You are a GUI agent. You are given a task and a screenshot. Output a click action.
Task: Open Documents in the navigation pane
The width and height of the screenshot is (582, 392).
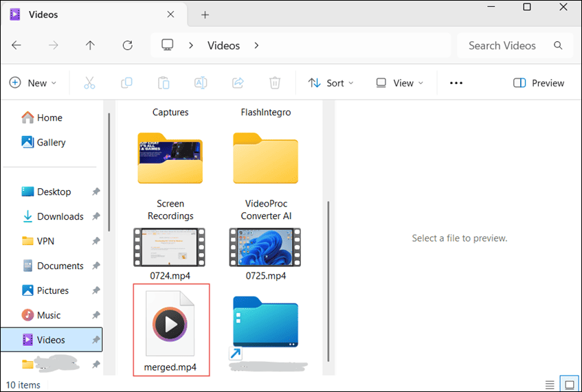tap(54, 266)
